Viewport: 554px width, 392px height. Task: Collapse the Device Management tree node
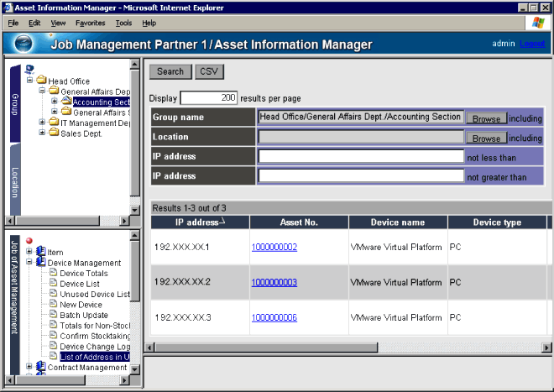pyautogui.click(x=29, y=263)
